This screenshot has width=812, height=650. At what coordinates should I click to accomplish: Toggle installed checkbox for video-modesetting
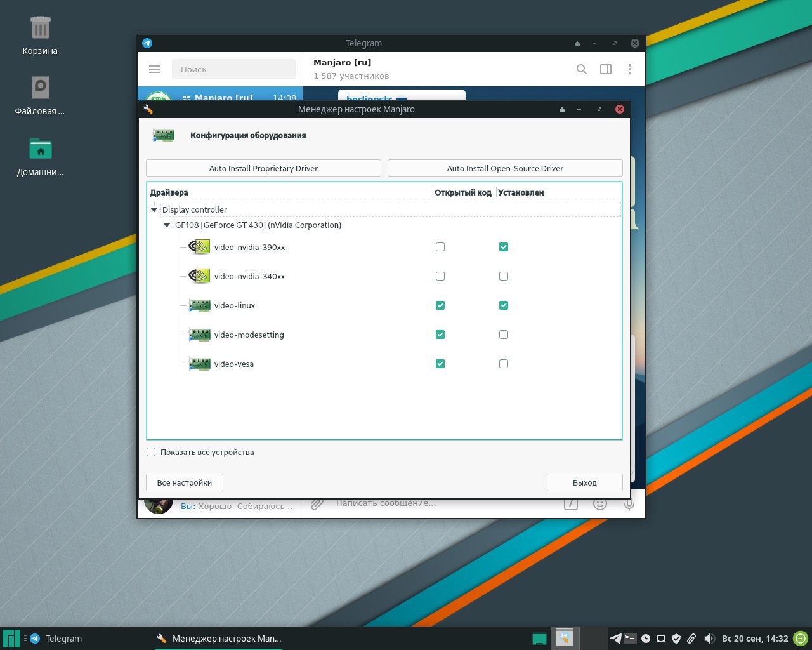[x=504, y=335]
